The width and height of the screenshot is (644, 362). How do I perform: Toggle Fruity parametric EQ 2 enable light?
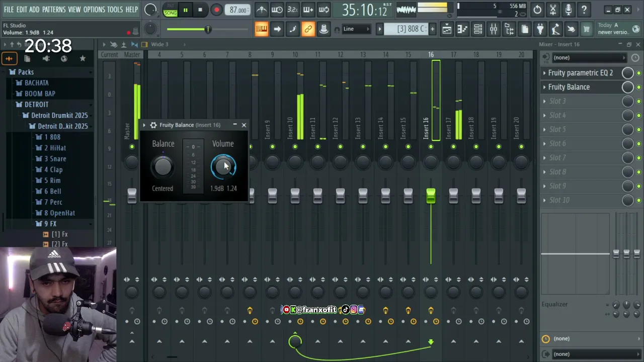tap(638, 73)
